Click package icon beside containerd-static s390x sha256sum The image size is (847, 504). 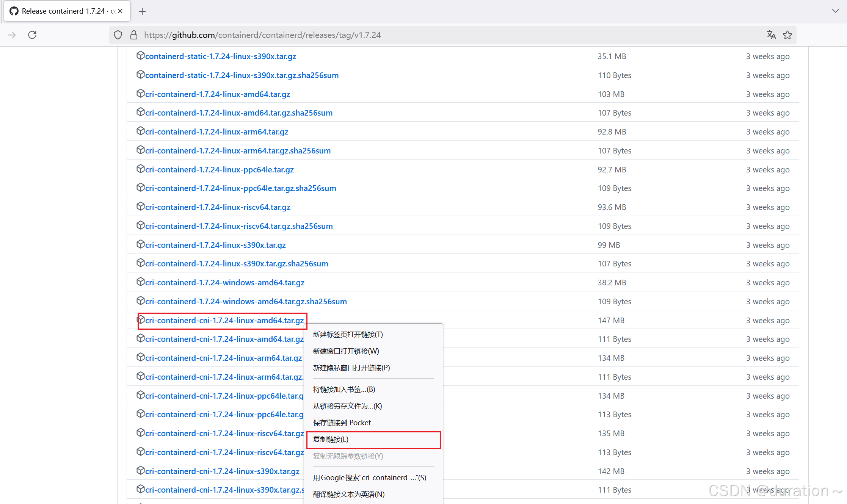pyautogui.click(x=140, y=74)
